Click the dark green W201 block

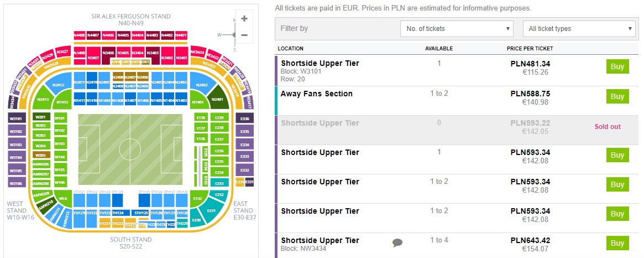click(40, 117)
